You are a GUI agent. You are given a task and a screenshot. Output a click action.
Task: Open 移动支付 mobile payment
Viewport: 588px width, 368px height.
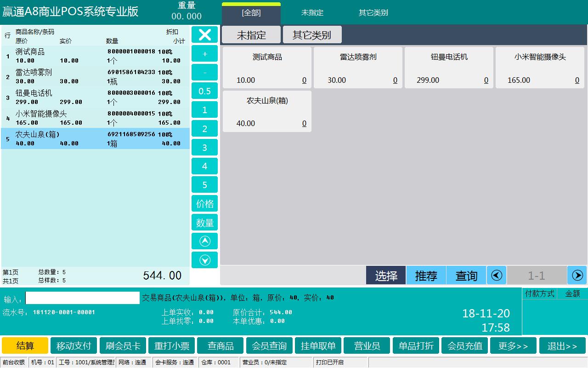[74, 345]
